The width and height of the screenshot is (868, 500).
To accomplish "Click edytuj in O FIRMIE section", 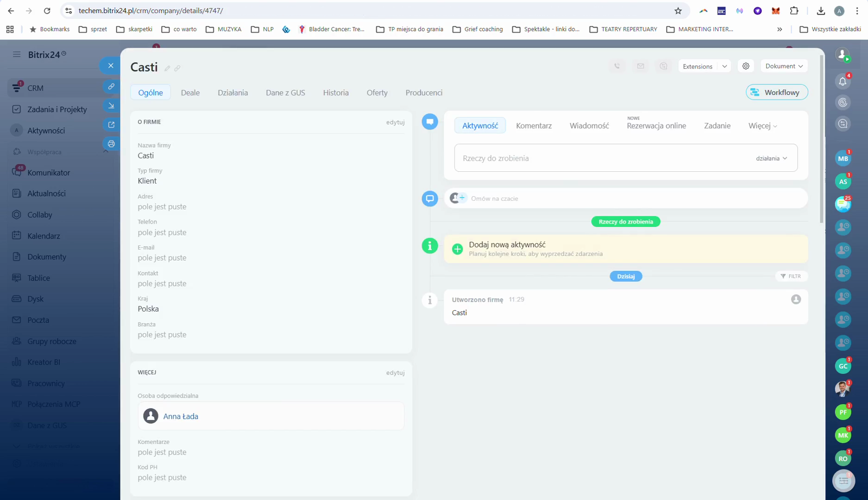I will tap(395, 122).
